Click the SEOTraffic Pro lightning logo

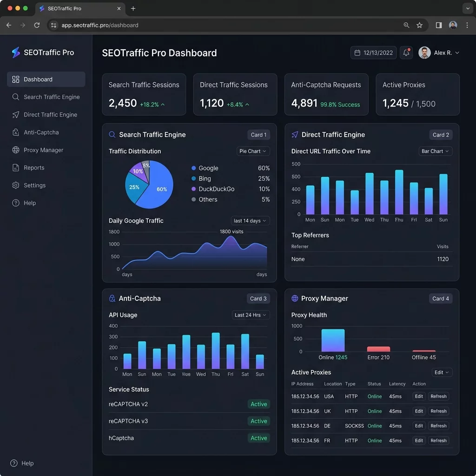point(16,53)
